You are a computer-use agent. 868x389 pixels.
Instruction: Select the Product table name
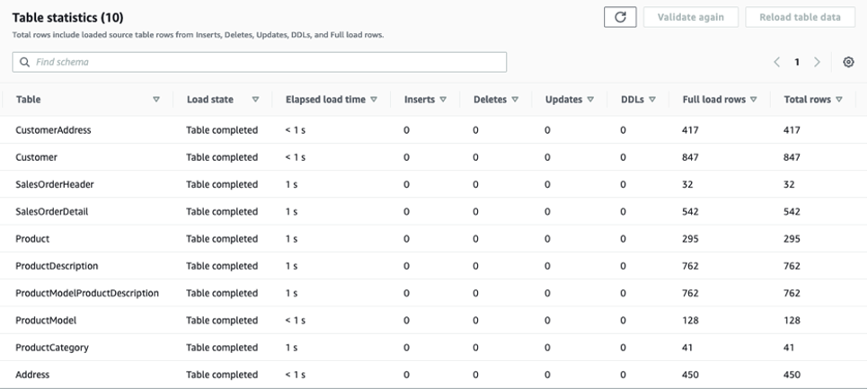[x=32, y=238]
